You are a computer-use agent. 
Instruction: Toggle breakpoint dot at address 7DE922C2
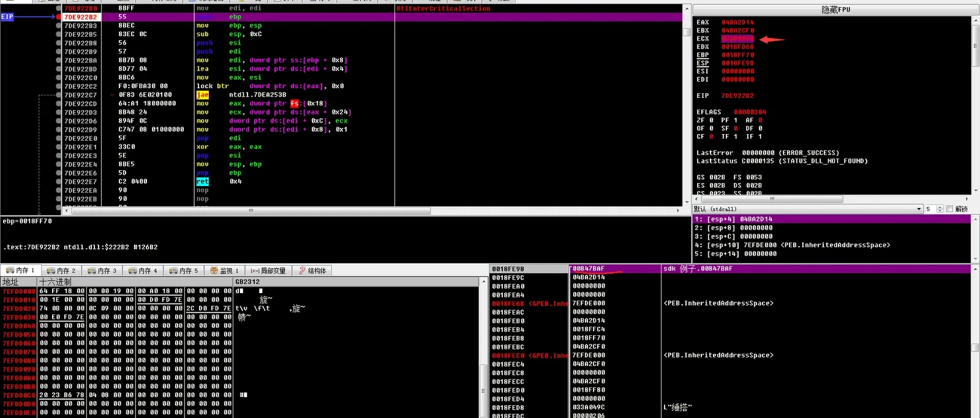point(59,86)
